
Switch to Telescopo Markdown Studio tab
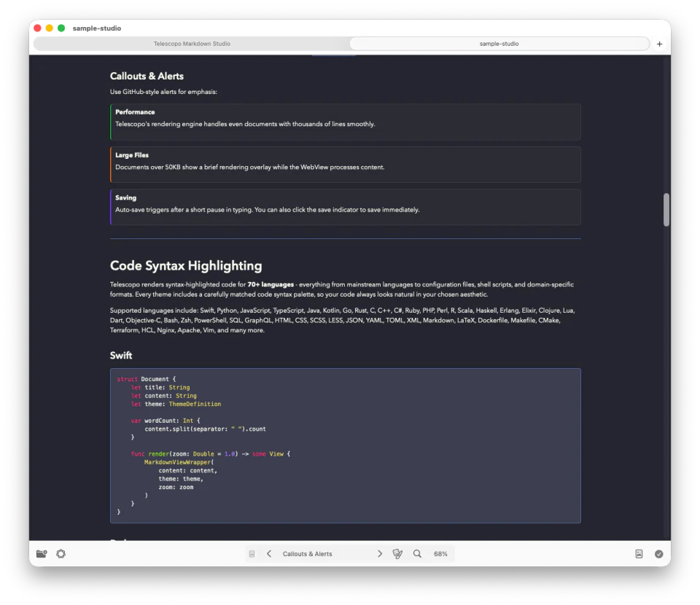coord(192,44)
